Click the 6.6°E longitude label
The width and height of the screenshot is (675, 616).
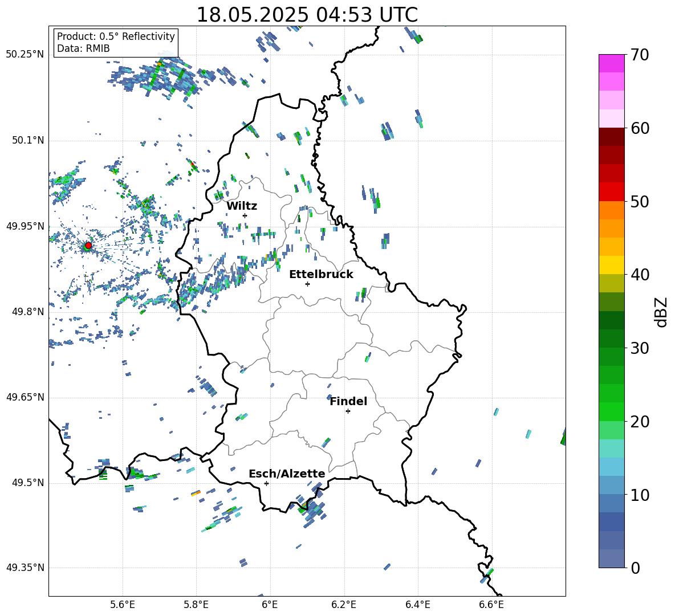[491, 605]
